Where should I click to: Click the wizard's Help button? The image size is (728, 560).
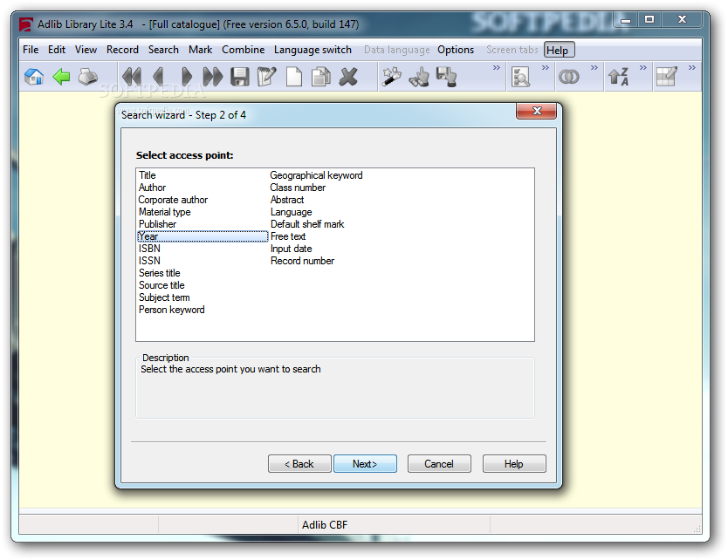point(514,463)
